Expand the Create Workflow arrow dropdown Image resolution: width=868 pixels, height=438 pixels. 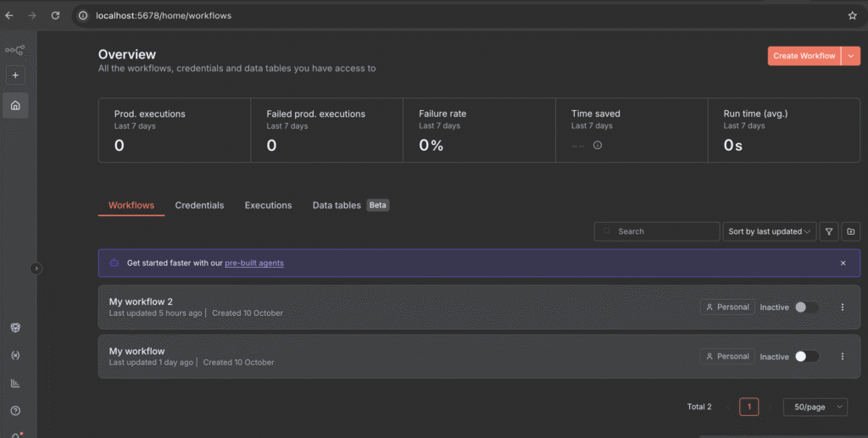(x=851, y=56)
